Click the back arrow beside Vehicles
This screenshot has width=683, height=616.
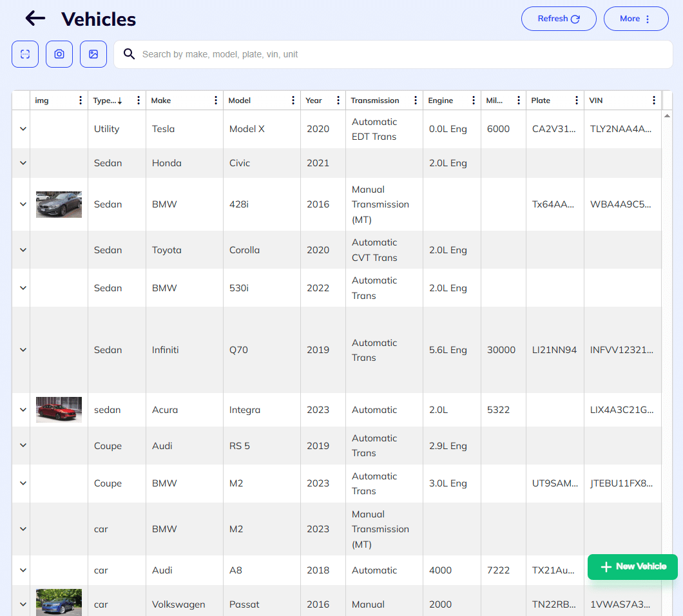click(x=35, y=19)
